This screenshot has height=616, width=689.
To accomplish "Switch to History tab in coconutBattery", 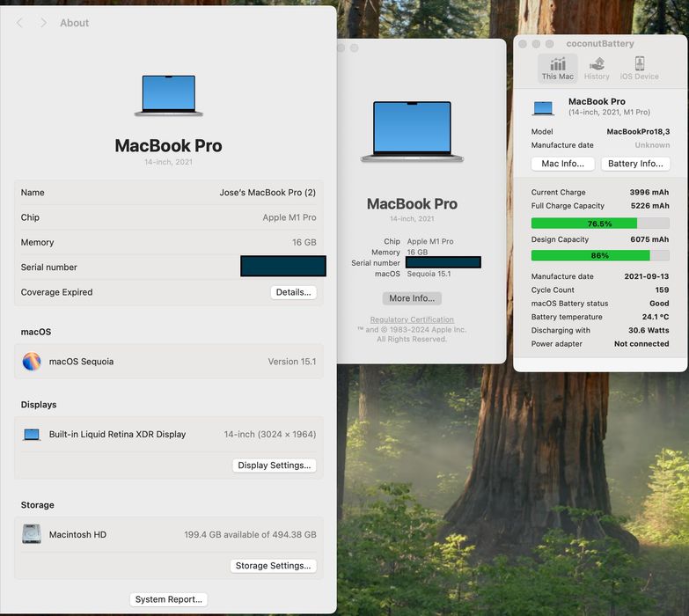I will click(x=597, y=69).
